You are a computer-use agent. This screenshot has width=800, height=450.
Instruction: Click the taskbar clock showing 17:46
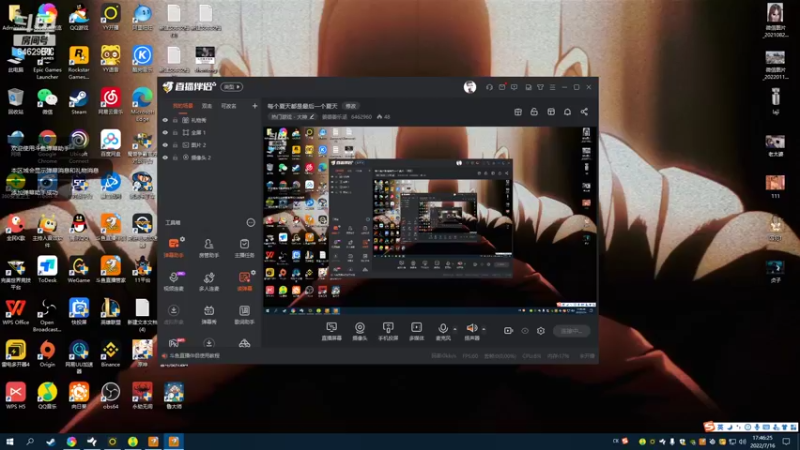pyautogui.click(x=762, y=441)
